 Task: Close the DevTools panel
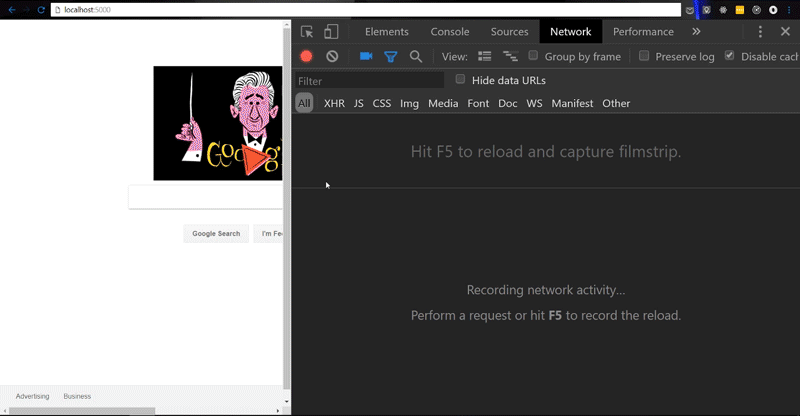pos(785,32)
